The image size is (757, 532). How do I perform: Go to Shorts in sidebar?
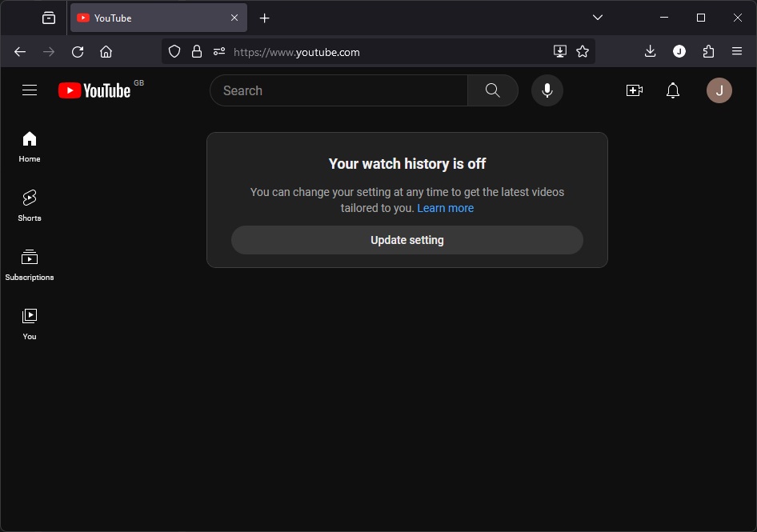30,205
